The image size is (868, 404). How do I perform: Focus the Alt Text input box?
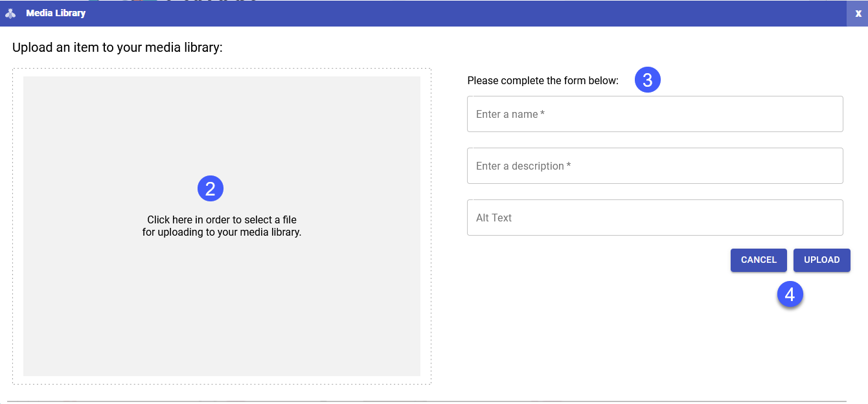click(x=655, y=218)
